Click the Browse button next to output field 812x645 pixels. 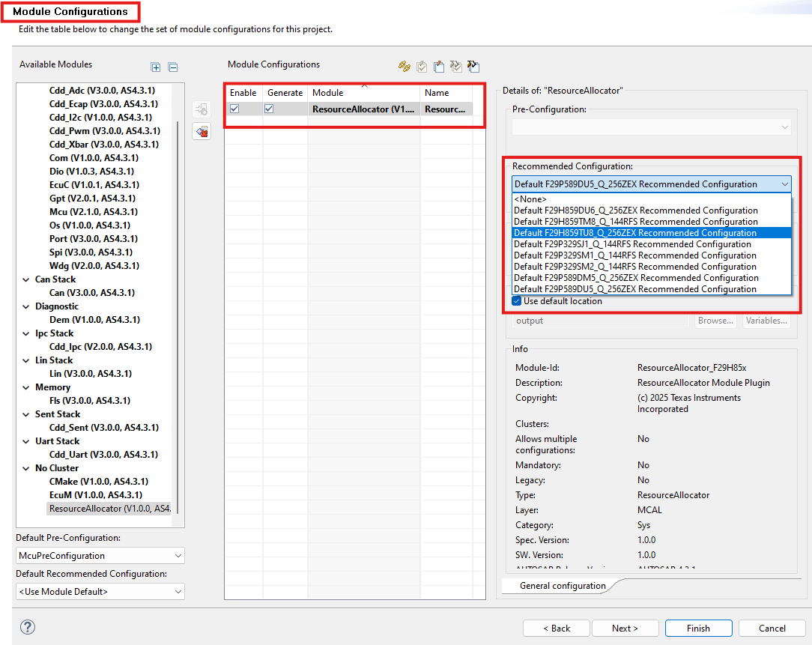(715, 320)
